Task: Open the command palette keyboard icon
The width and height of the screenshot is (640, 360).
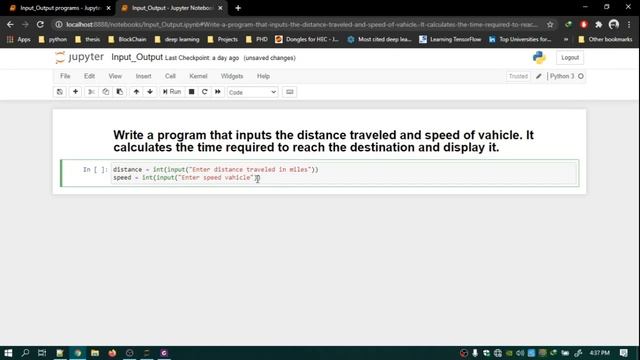Action: coord(289,92)
